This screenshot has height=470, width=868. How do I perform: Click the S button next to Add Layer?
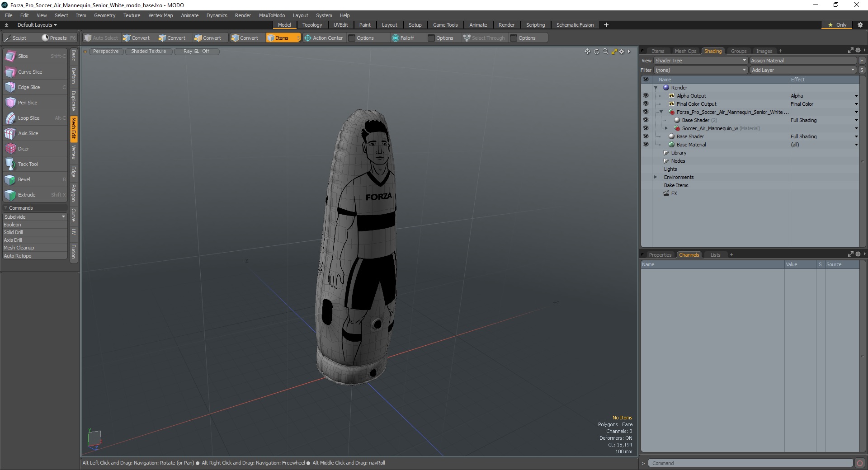(x=862, y=70)
